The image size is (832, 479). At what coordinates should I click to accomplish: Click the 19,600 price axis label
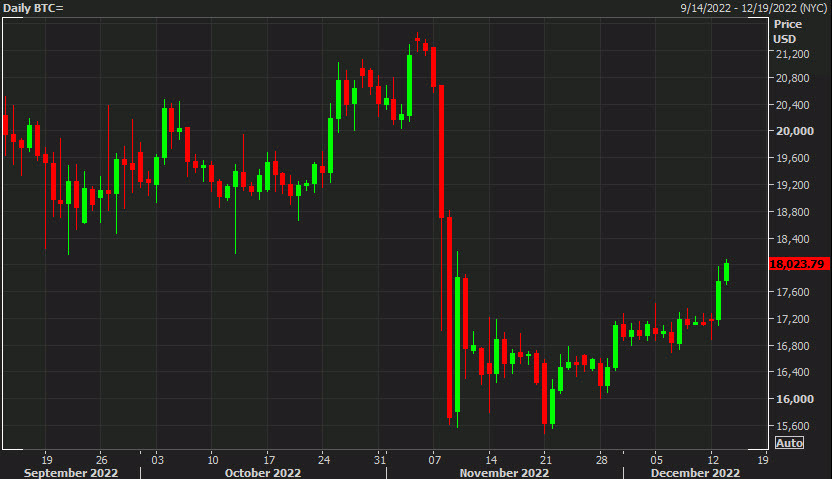[x=793, y=158]
